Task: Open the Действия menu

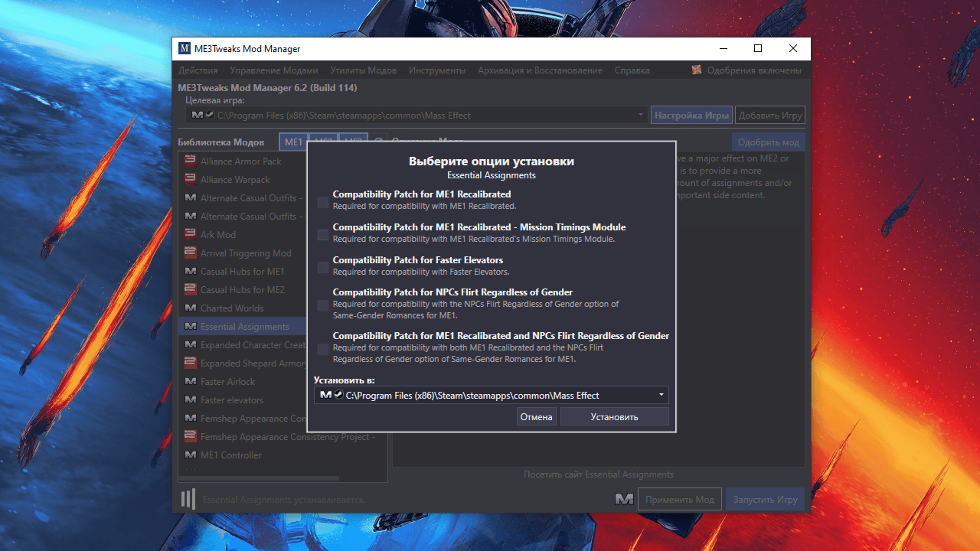Action: coord(198,70)
